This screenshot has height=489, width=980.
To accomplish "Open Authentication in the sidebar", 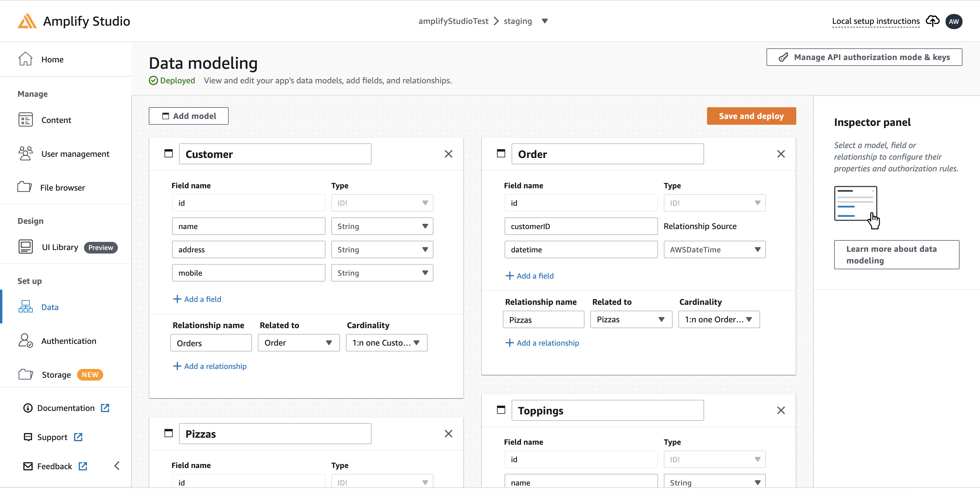I will 69,341.
